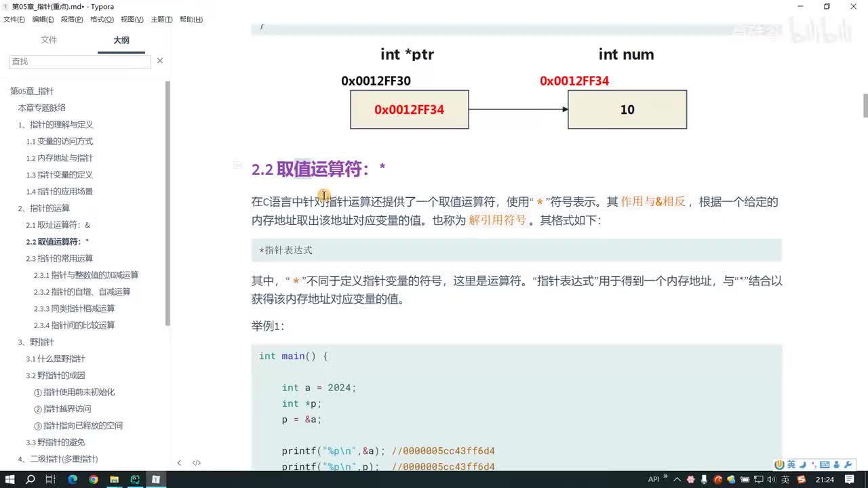Click the Sogou input method tray icon
Viewport: 868px width, 488px height.
803,479
